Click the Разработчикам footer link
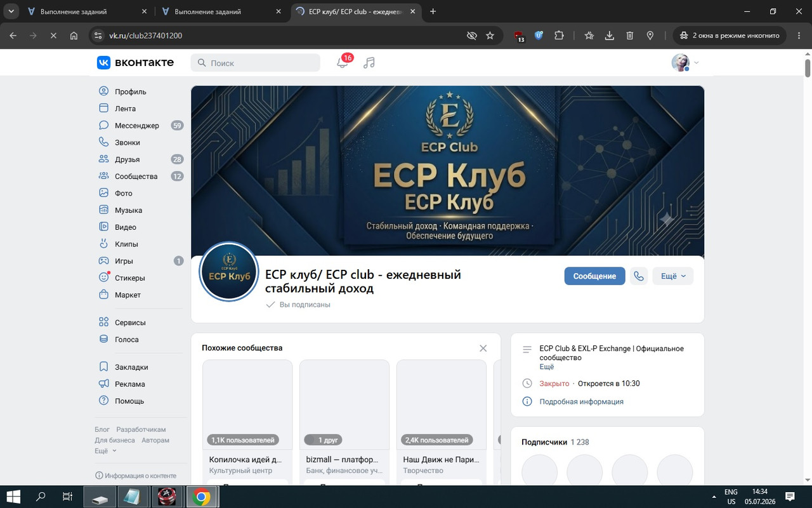The width and height of the screenshot is (812, 508). (x=141, y=429)
